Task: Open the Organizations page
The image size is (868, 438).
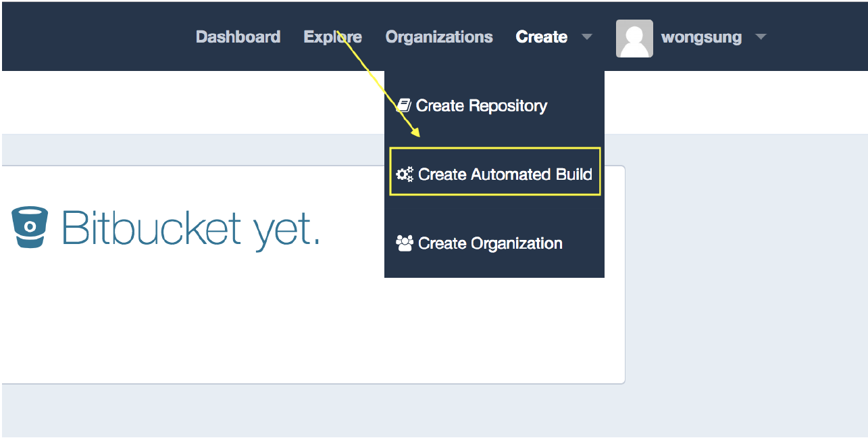Action: 438,36
